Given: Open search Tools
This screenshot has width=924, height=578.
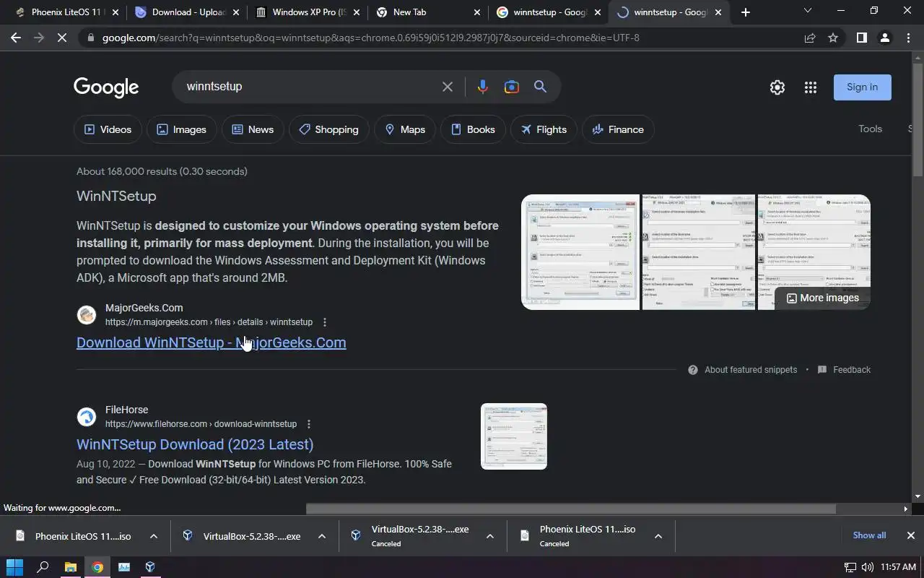Looking at the screenshot, I should pyautogui.click(x=870, y=129).
